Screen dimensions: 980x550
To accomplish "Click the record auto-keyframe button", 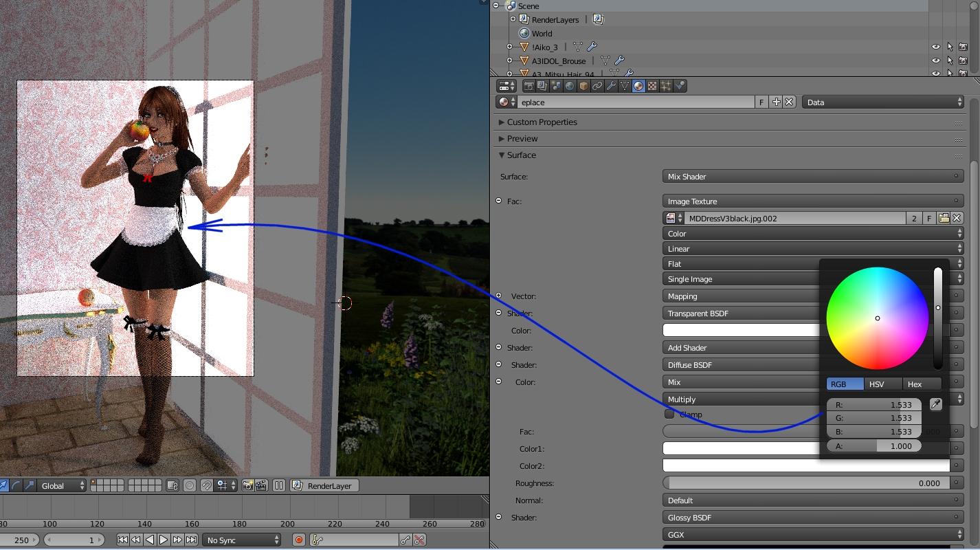I will (299, 540).
